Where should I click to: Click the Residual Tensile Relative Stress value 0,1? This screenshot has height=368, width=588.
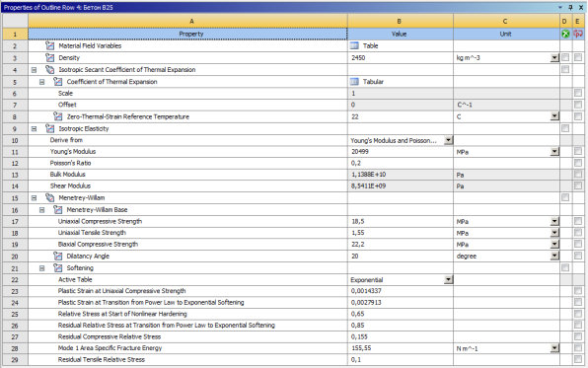[355, 360]
